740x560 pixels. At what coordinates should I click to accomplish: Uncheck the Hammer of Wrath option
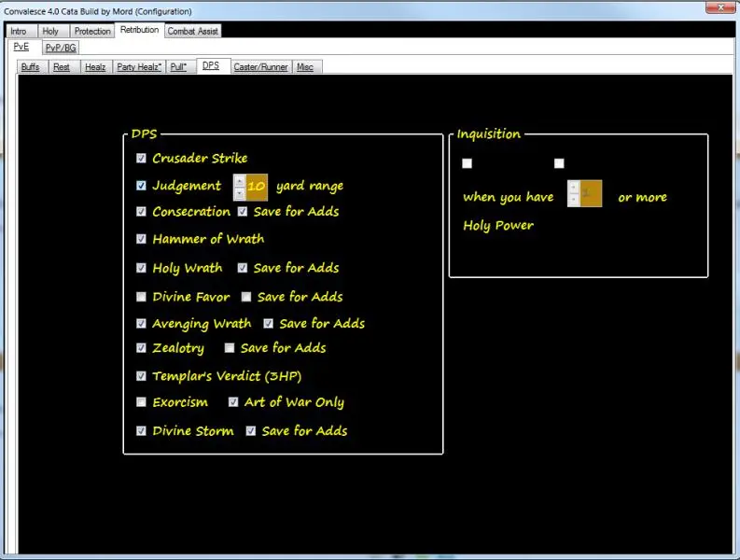click(x=142, y=239)
